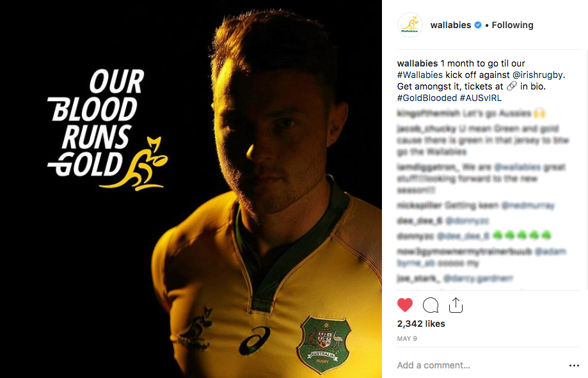Open the three-dots more options menu
This screenshot has height=378, width=588.
pos(574,365)
